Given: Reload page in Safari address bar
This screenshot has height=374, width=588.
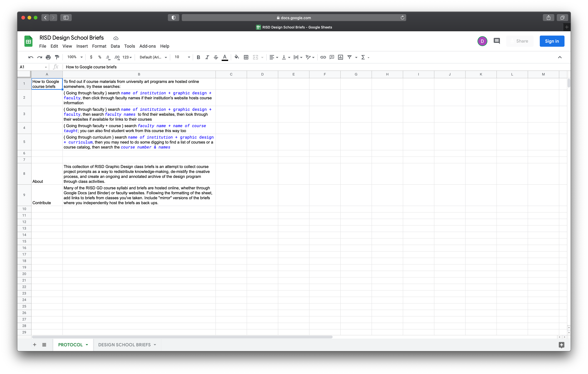Looking at the screenshot, I should [x=402, y=18].
